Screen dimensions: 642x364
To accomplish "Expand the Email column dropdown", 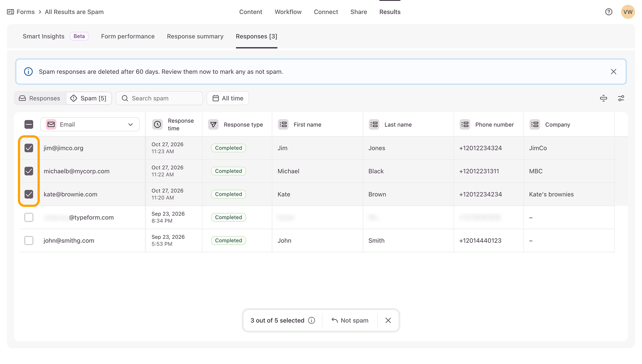I will [x=90, y=124].
